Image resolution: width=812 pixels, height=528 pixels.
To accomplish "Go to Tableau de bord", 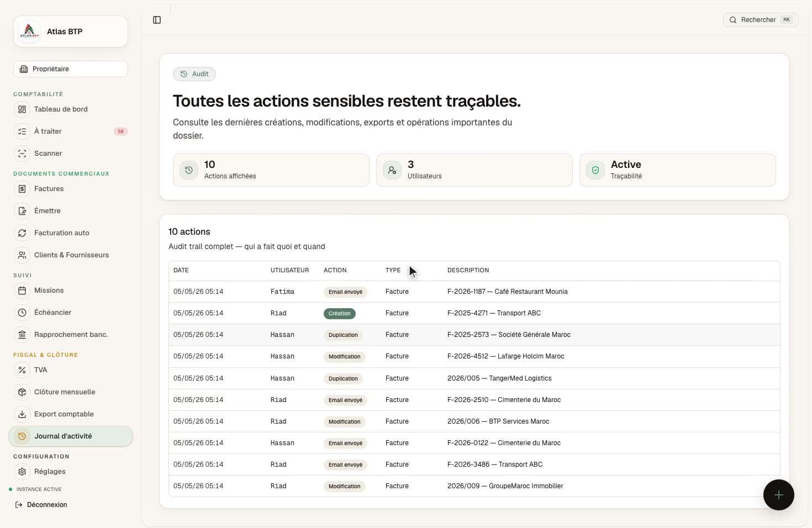I will click(x=71, y=109).
